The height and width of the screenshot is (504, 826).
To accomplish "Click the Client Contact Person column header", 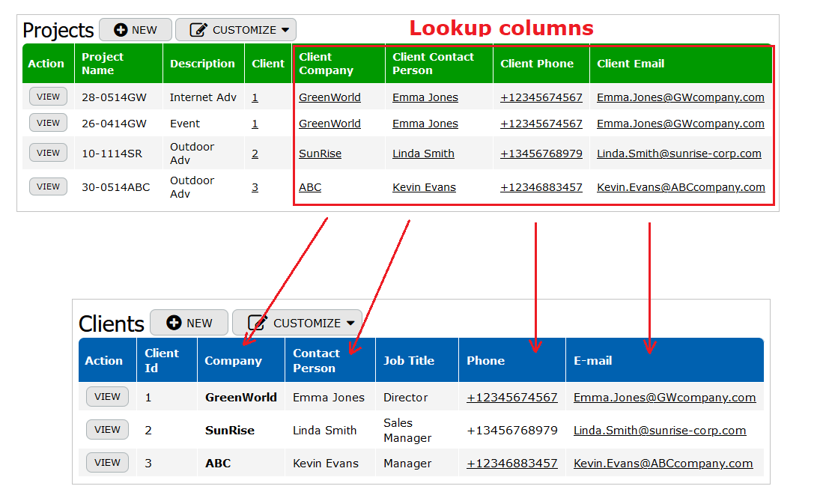I will tap(440, 64).
